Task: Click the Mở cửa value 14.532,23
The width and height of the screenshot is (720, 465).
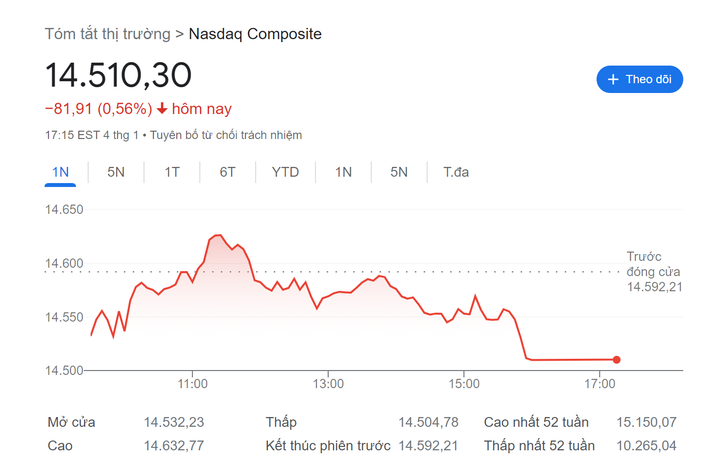Action: pyautogui.click(x=174, y=422)
